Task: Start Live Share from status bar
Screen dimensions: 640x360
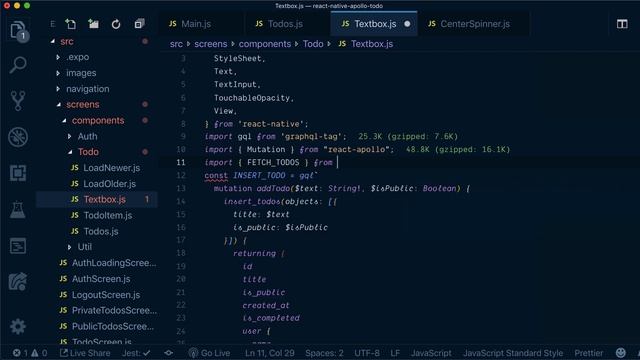Action: tap(85, 353)
